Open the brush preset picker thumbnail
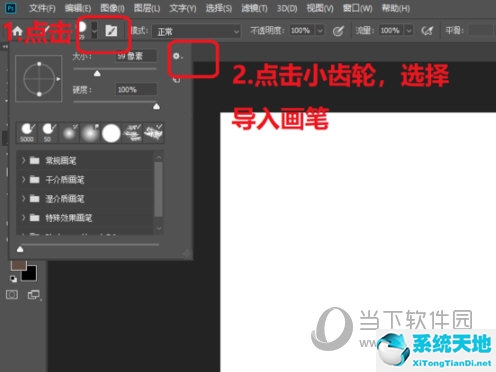Viewport: 496px width, 372px height. 82,30
